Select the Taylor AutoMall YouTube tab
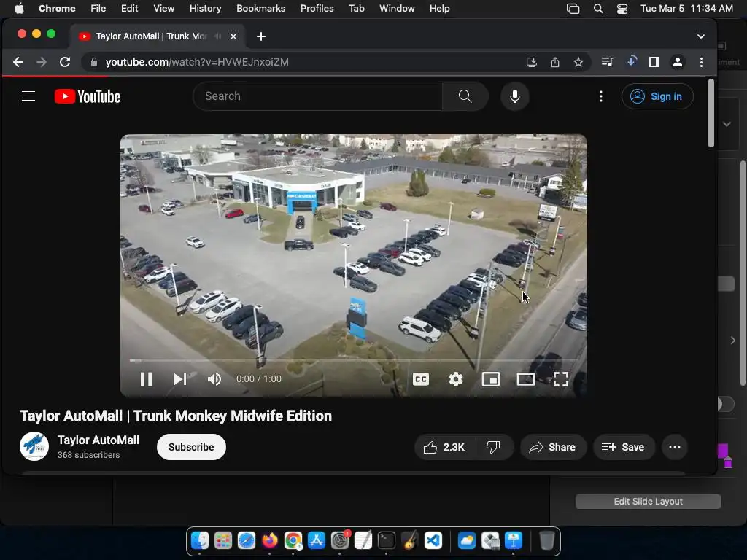This screenshot has width=747, height=560. tap(158, 36)
